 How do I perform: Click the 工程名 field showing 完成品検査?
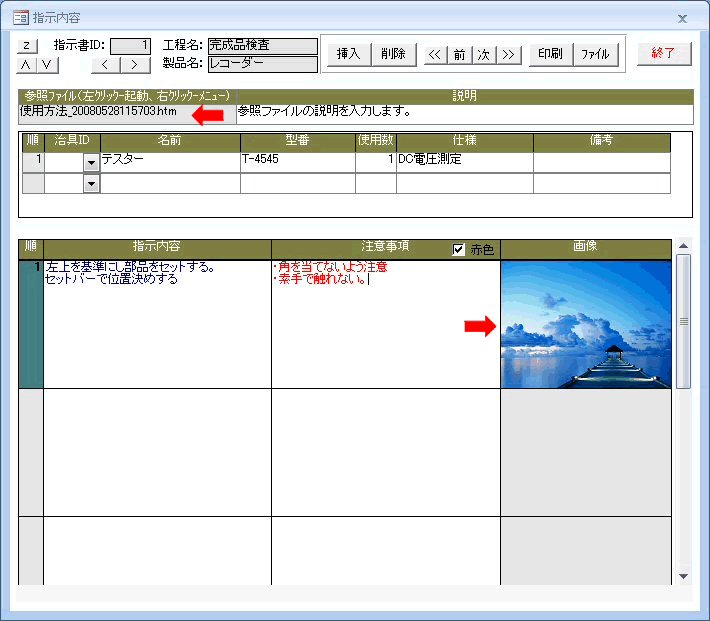click(263, 46)
